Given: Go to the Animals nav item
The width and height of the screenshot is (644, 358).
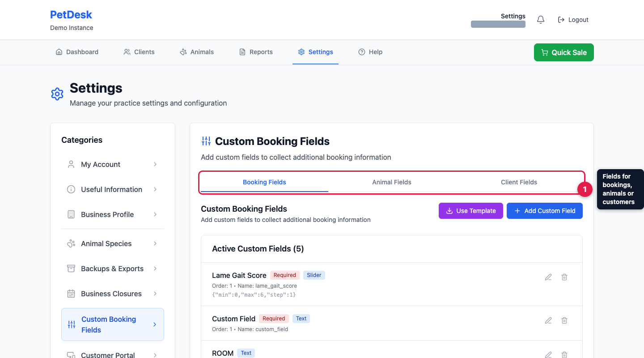Looking at the screenshot, I should click(197, 52).
